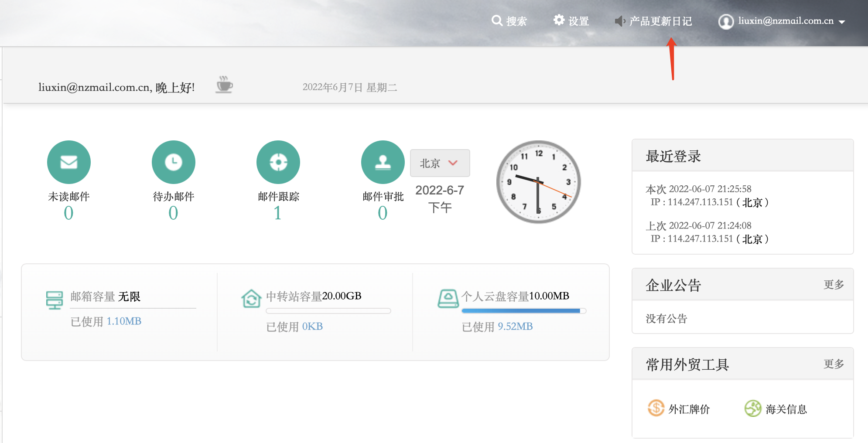
Task: Click the mail tracking crosshair icon
Action: [x=278, y=162]
